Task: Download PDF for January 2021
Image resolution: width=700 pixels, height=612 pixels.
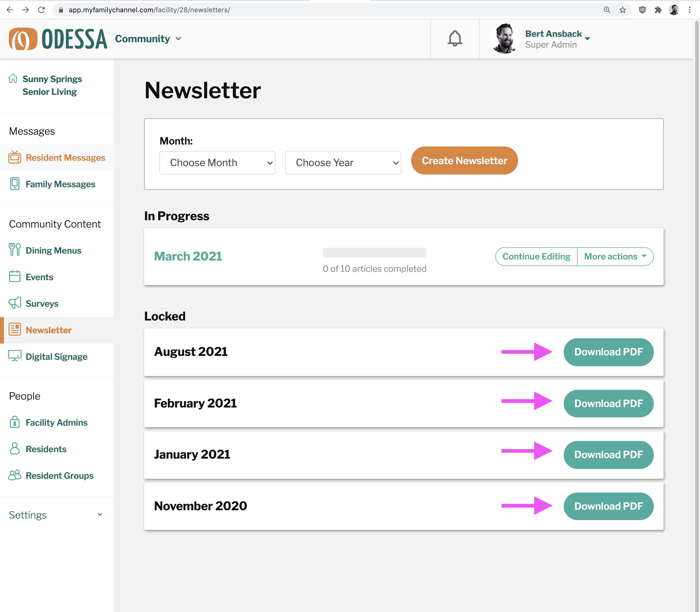Action: pyautogui.click(x=609, y=454)
